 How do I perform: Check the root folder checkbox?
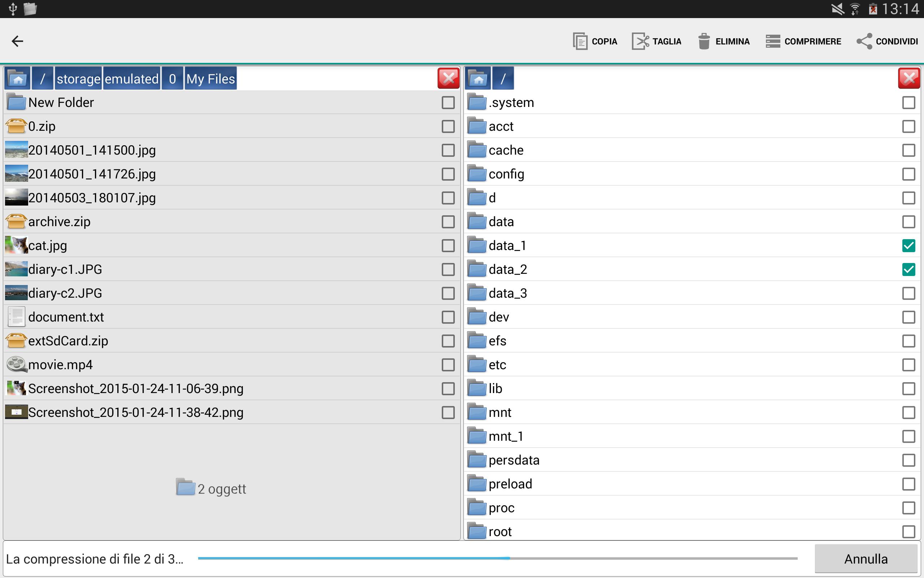908,531
